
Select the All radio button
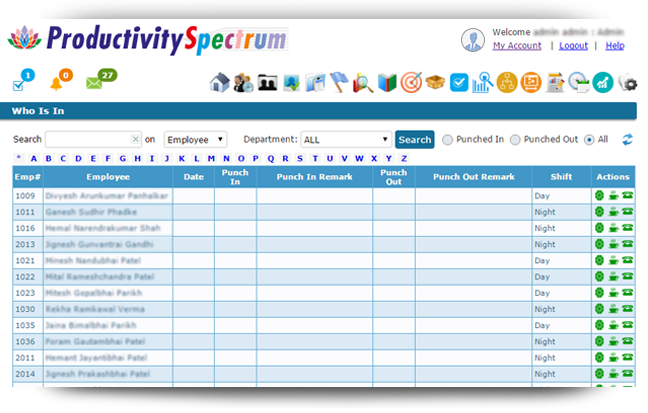click(x=589, y=140)
